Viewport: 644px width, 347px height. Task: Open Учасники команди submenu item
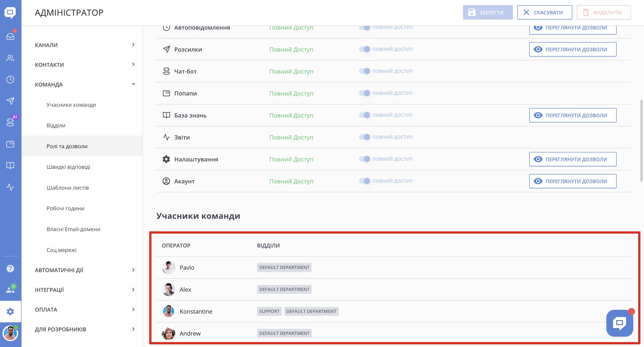coord(71,105)
